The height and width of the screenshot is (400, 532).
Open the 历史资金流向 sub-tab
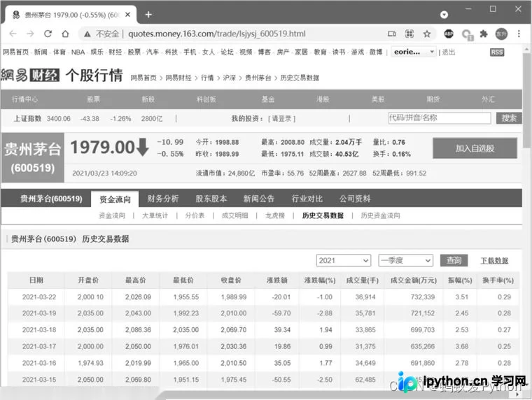pos(380,215)
